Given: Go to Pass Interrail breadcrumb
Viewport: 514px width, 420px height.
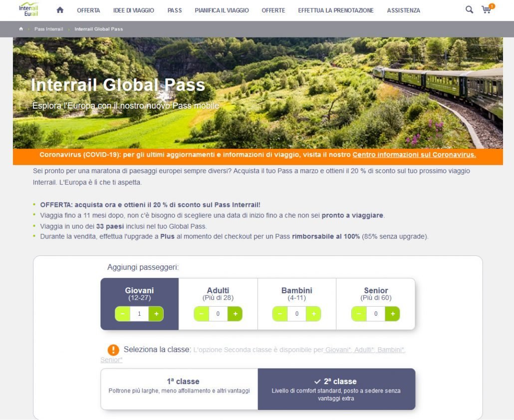Looking at the screenshot, I should (x=48, y=29).
